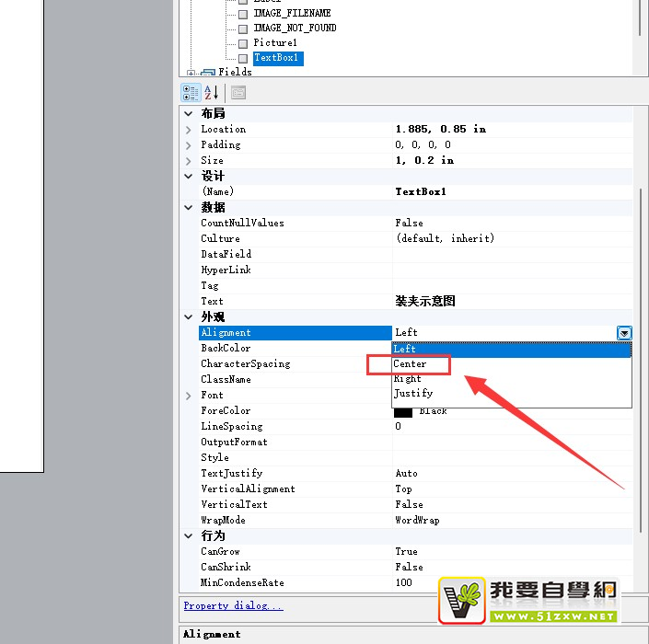Click the Categorized view icon in property toolbar

click(x=191, y=93)
